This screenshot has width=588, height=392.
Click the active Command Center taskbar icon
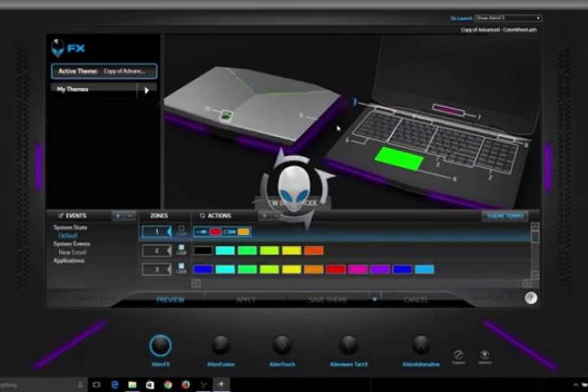point(221,384)
